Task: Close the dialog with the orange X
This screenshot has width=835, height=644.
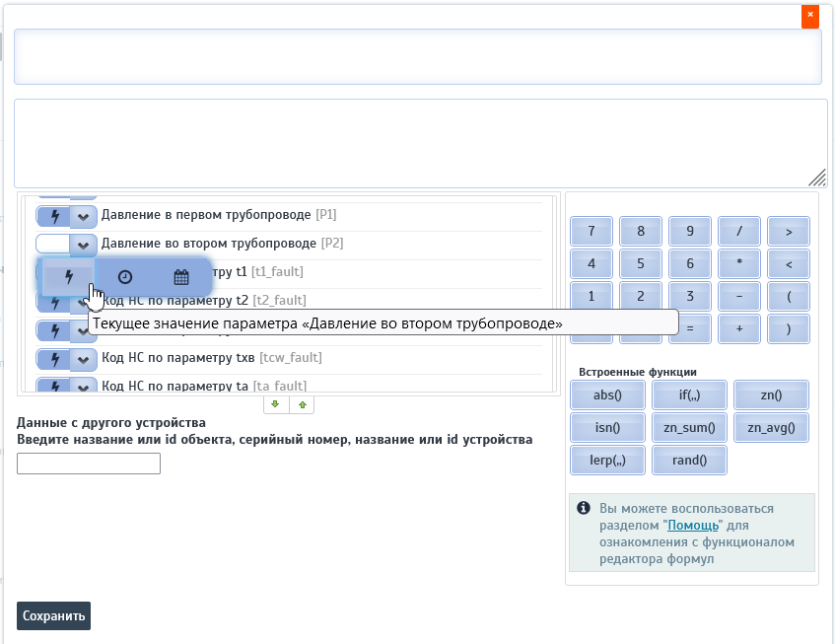Action: click(809, 16)
